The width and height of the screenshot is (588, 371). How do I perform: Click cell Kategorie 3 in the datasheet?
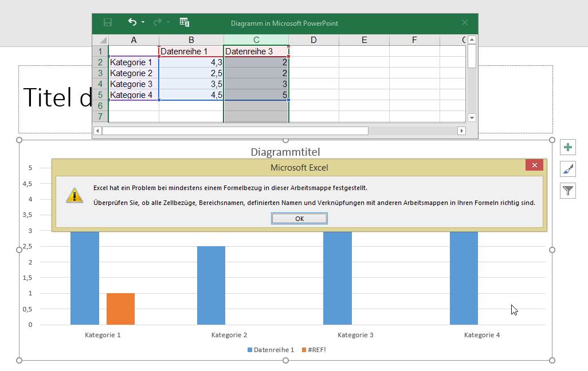coord(133,84)
